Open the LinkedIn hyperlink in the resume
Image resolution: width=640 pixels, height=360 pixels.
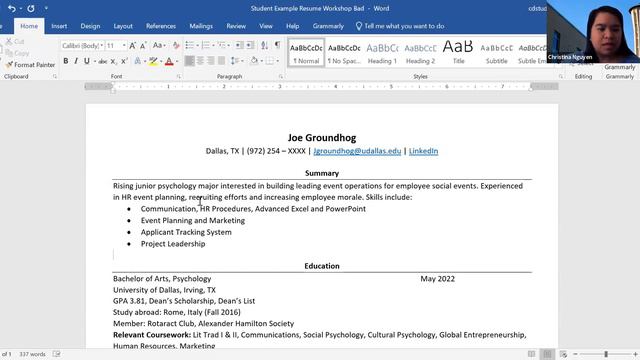click(x=423, y=151)
